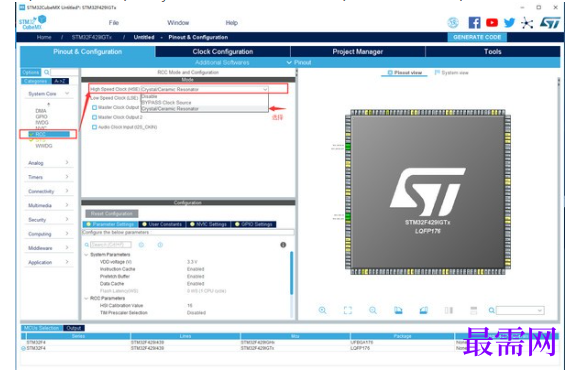
Task: Open the User Constants tab
Action: coord(162,224)
